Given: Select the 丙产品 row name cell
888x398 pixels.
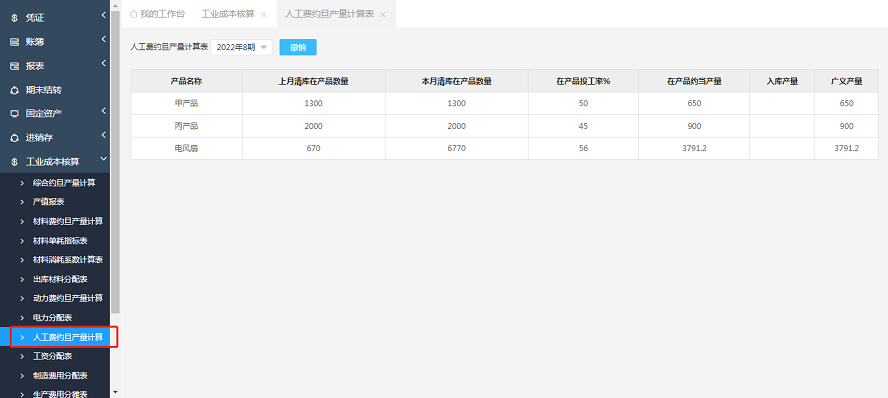Looking at the screenshot, I should tap(186, 126).
